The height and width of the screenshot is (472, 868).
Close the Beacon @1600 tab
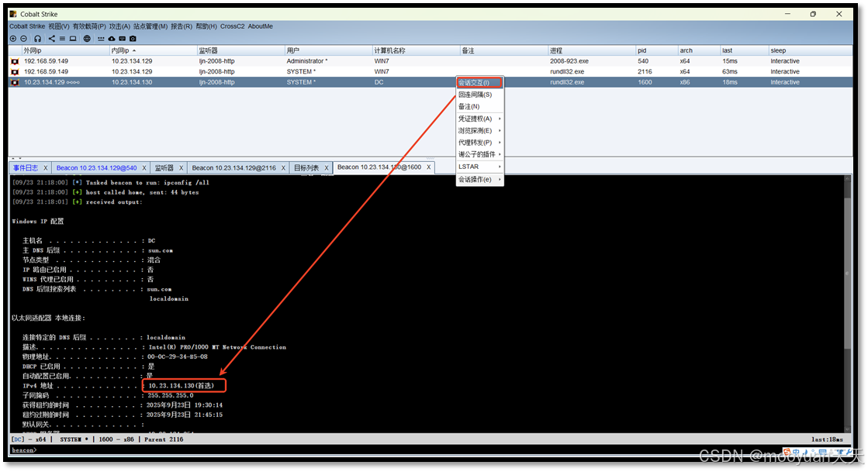pos(428,167)
